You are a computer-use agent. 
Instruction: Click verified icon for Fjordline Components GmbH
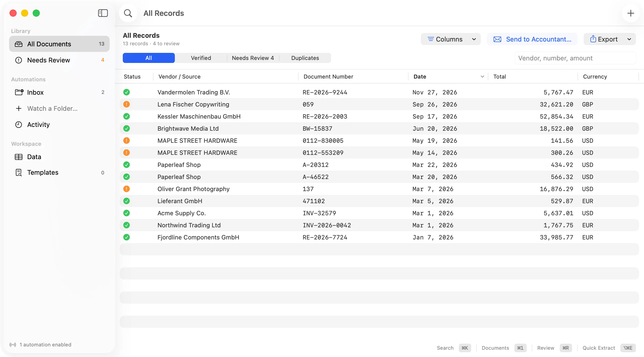point(127,237)
